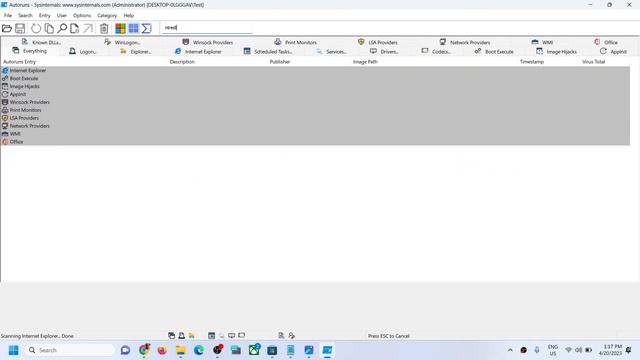
Task: Click the magnifier Find toolbar icon
Action: [62, 28]
